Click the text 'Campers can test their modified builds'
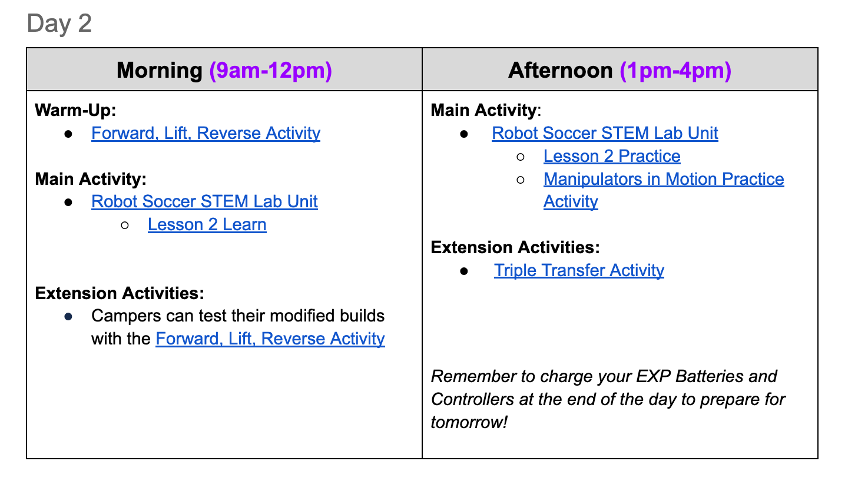This screenshot has width=868, height=484. coord(238,316)
